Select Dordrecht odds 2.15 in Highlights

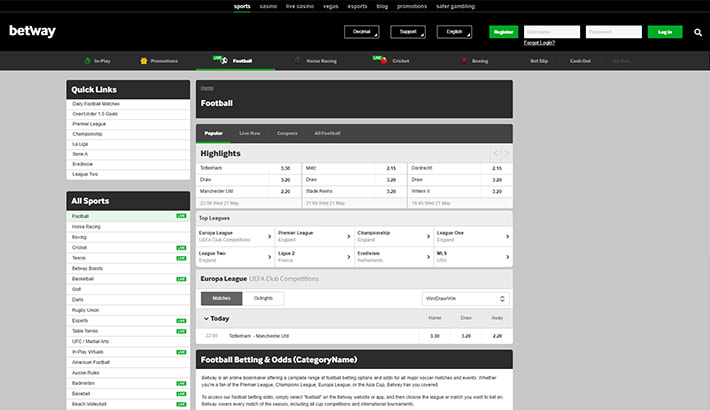[497, 168]
